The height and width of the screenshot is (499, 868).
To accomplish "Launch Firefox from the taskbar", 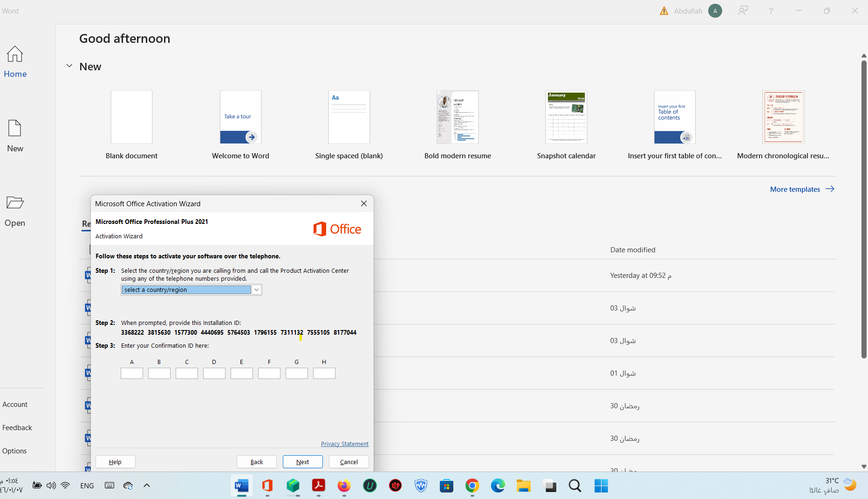I will pos(344,486).
